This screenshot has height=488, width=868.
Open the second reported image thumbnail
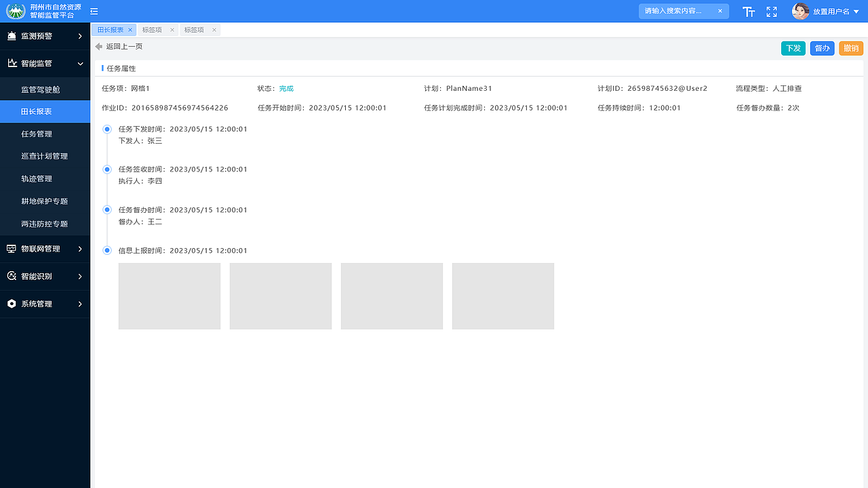click(281, 296)
